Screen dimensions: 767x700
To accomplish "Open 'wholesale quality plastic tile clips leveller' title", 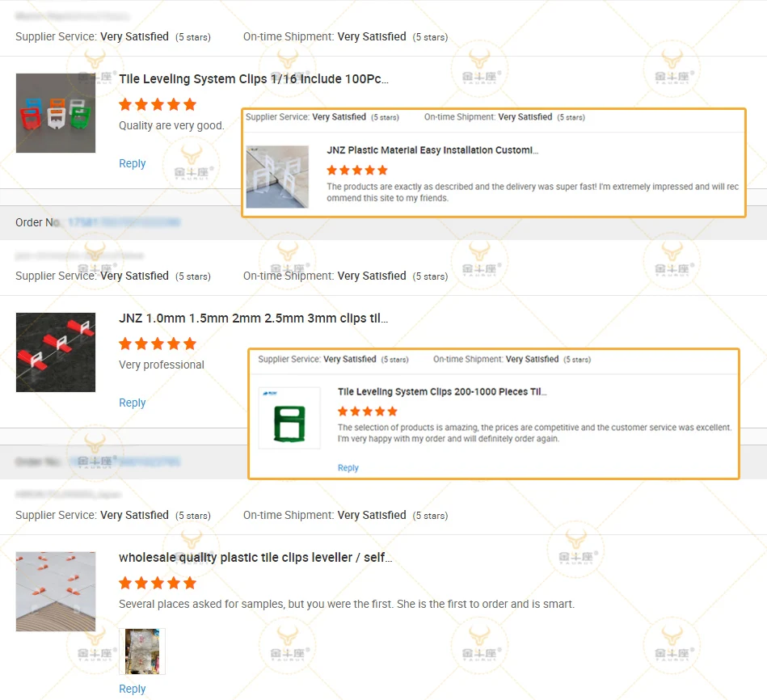I will [255, 557].
